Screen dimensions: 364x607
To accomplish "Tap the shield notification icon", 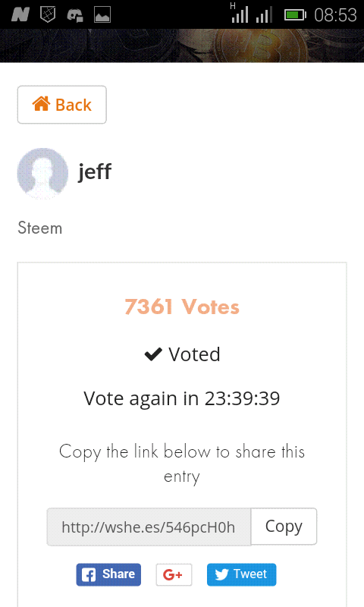I will pyautogui.click(x=48, y=14).
